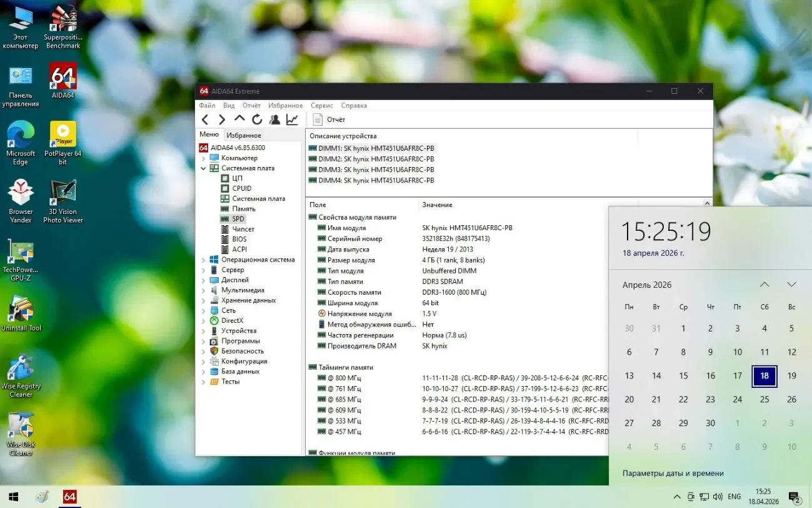The width and height of the screenshot is (812, 508).
Task: Click the Up arrow toolbar icon
Action: click(239, 119)
